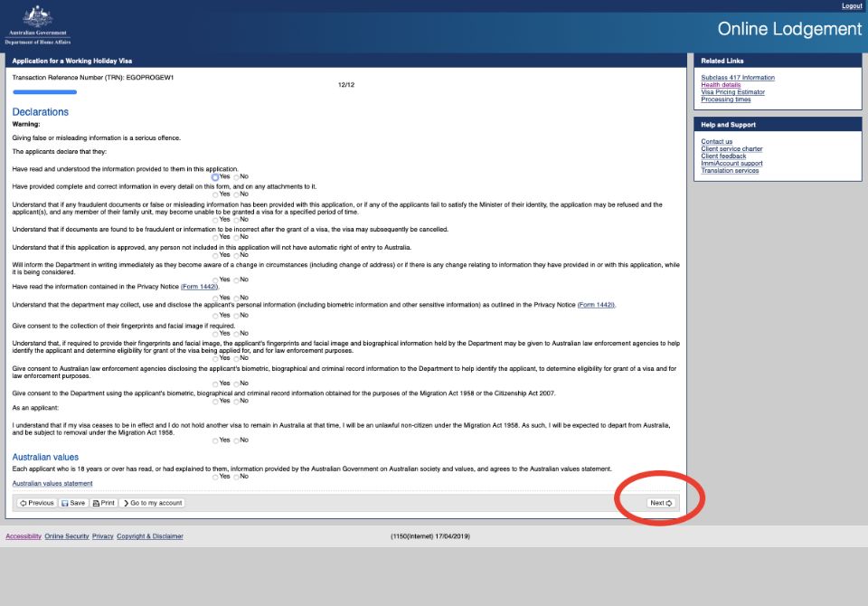Select No for consent to fingerprints collection
868x606 pixels.
tap(236, 334)
